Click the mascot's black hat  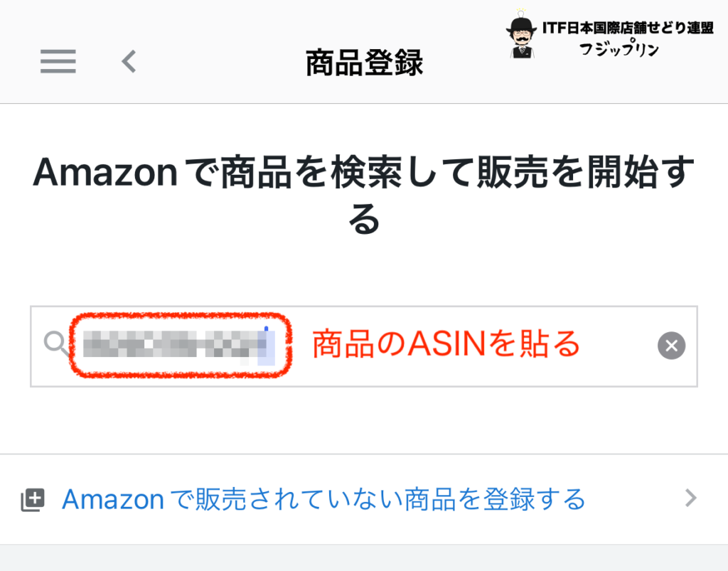tap(521, 24)
